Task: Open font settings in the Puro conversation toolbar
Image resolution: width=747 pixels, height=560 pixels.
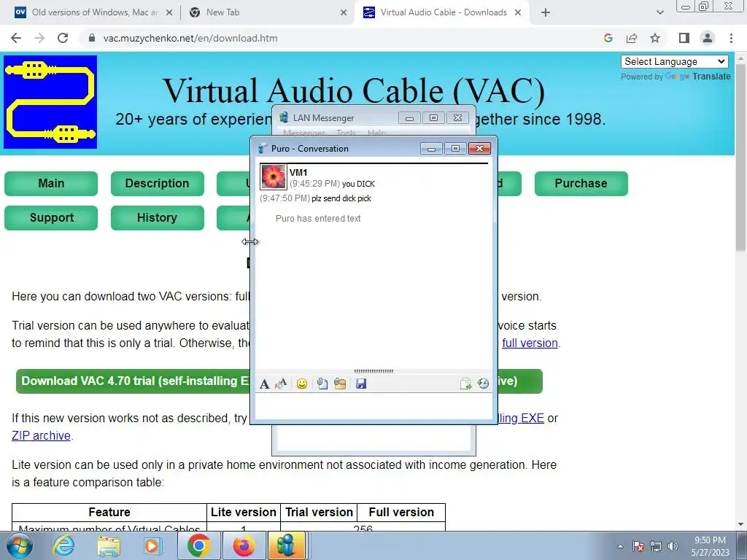Action: pyautogui.click(x=264, y=384)
